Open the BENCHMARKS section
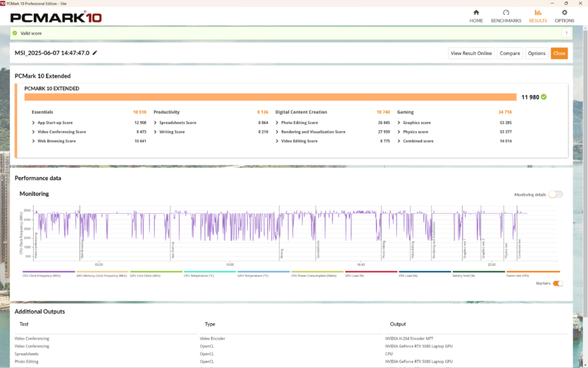Viewport: 588px width, 368px height. [x=506, y=16]
